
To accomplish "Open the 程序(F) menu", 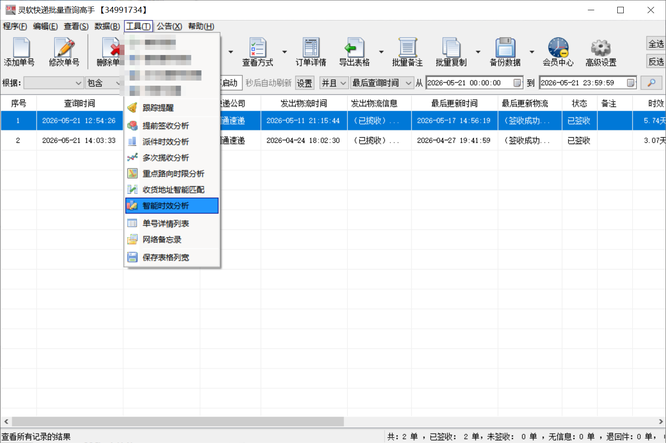I will [x=15, y=26].
